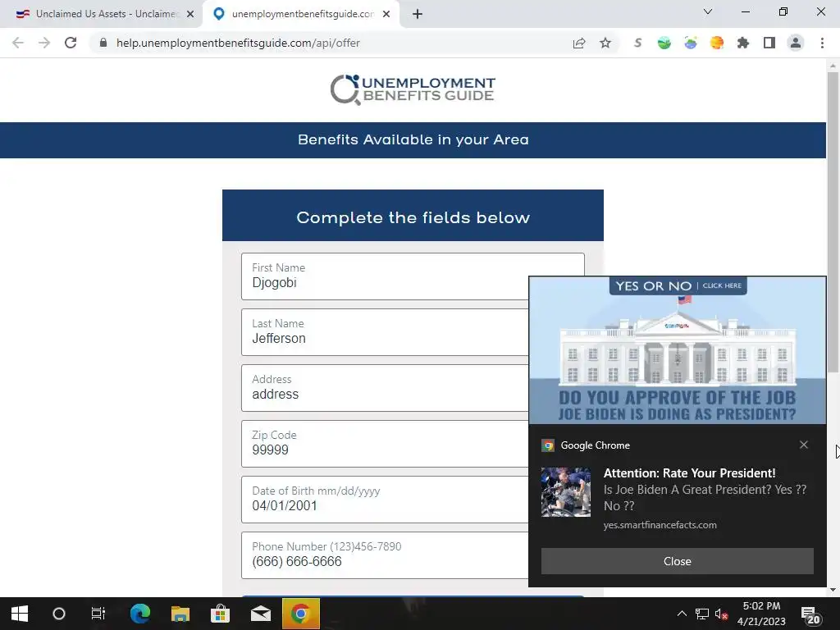The height and width of the screenshot is (630, 840).
Task: Click the Unemployment Benefits Guide logo
Action: (413, 89)
